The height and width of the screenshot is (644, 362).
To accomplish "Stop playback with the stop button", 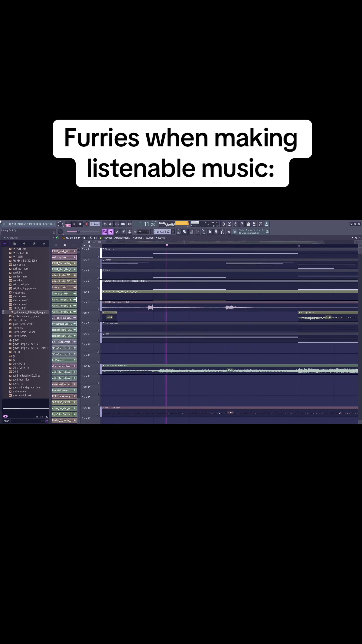I will coord(80,224).
